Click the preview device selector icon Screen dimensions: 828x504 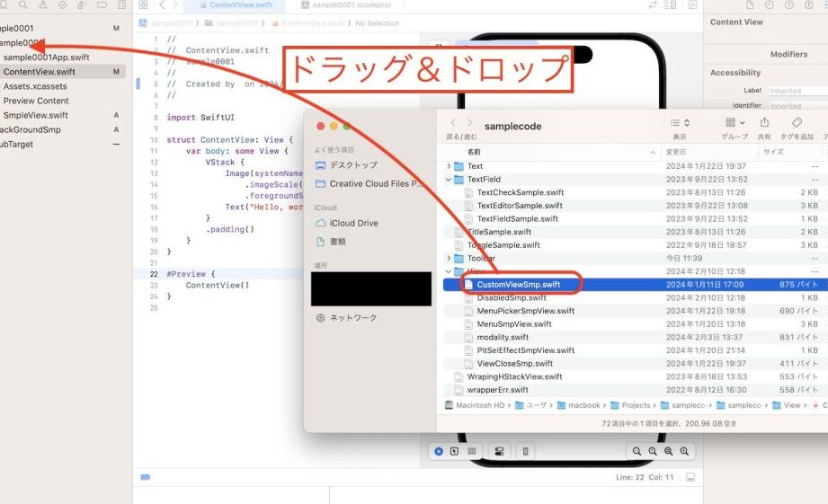point(526,451)
